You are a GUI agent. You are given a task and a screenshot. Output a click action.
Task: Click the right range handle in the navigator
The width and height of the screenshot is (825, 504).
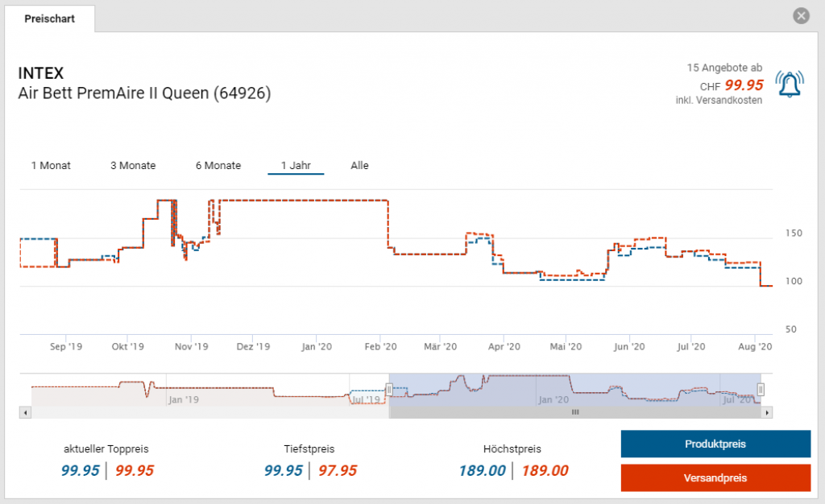[760, 390]
